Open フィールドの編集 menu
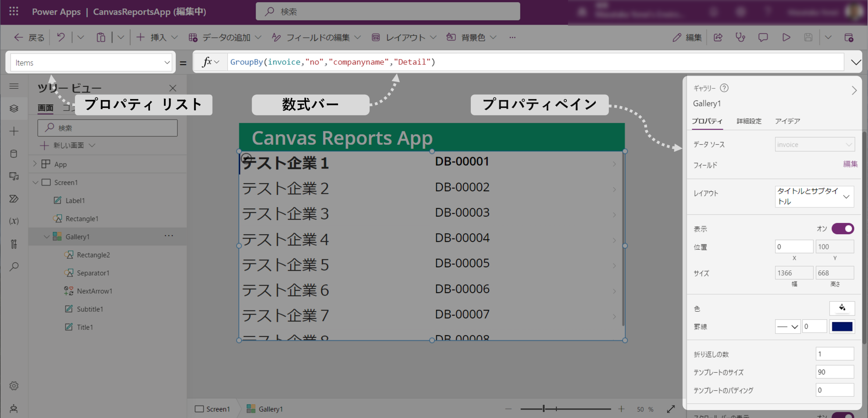Image resolution: width=868 pixels, height=418 pixels. [316, 37]
